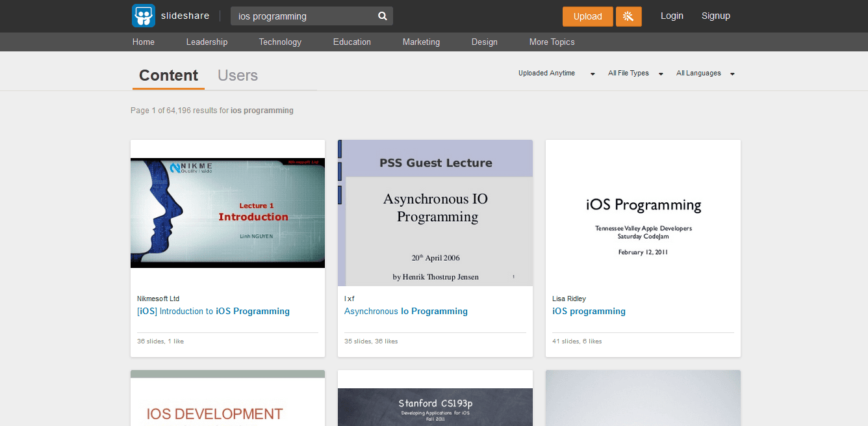Open the Nikmesoft Lecture 1 Introduction thumbnail

[x=227, y=213]
